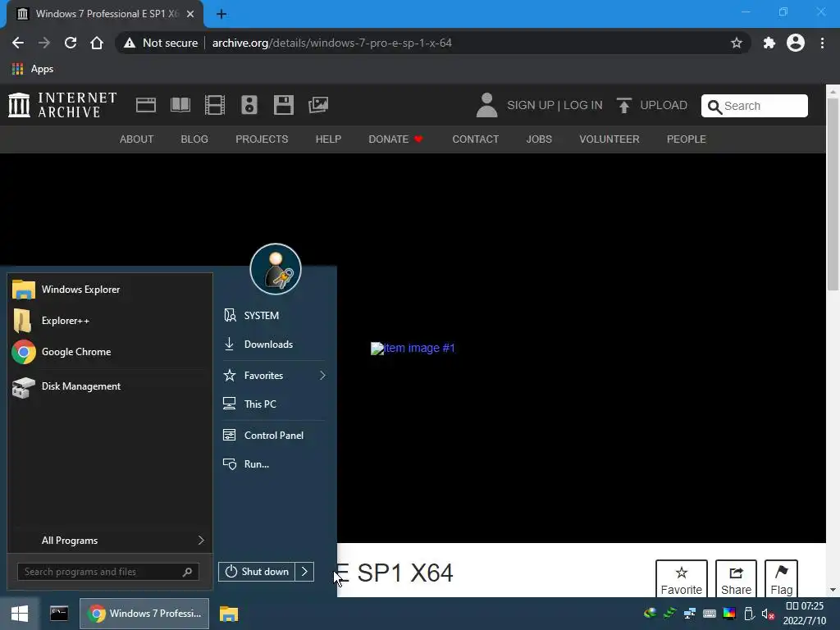Open Apps shortcut in bookmarks bar

click(32, 69)
